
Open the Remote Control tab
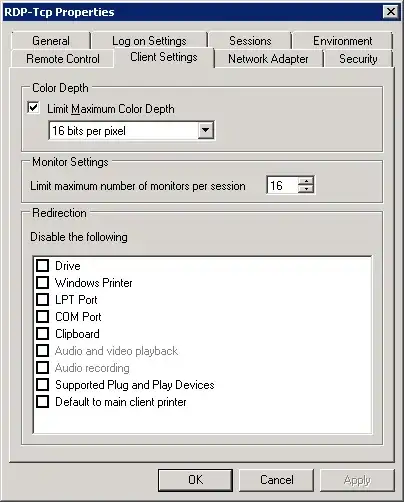(63, 59)
